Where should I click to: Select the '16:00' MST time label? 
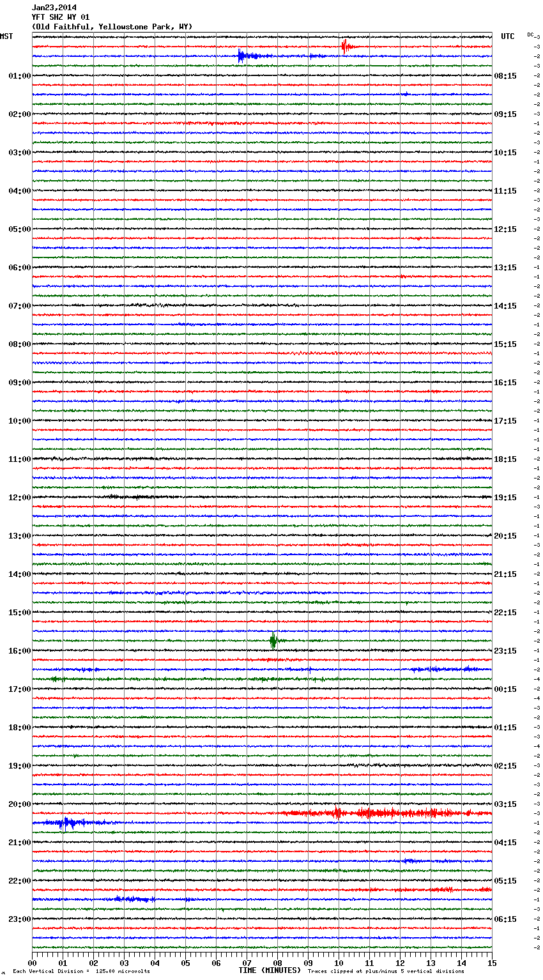(x=20, y=651)
